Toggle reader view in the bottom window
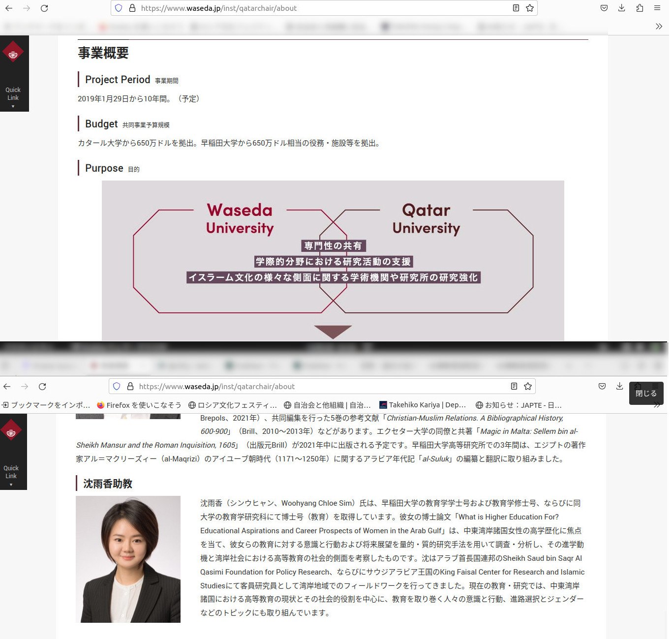 514,386
